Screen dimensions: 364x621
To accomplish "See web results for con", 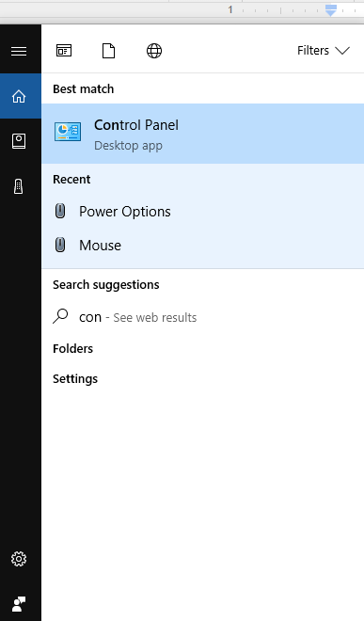I will (x=203, y=317).
